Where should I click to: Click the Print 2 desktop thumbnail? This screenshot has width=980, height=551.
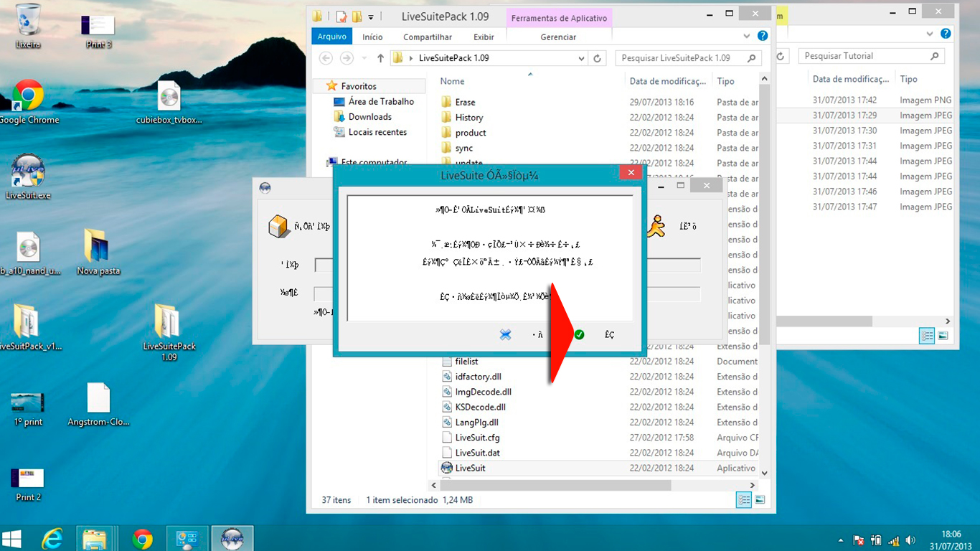coord(28,484)
